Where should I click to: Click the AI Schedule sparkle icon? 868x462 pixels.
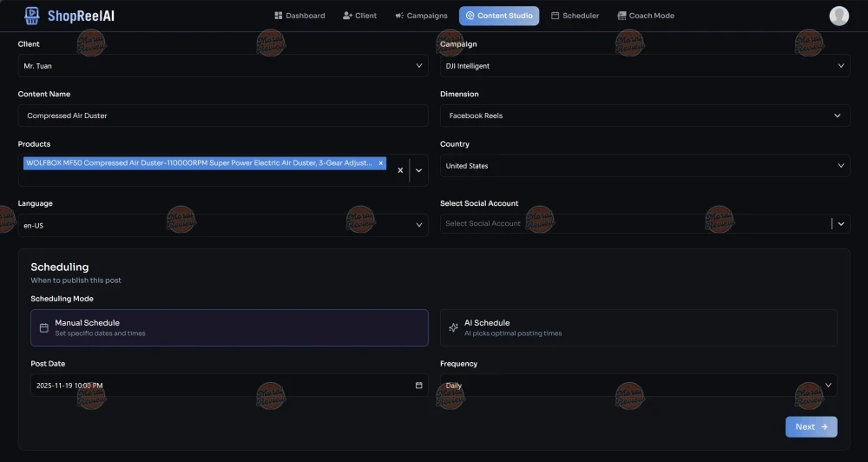pyautogui.click(x=453, y=328)
